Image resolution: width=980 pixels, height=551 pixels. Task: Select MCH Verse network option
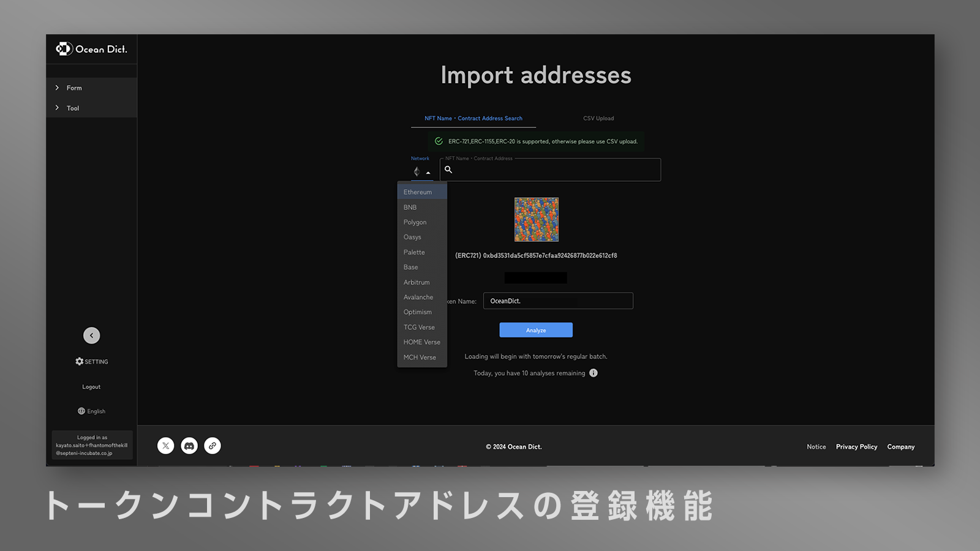point(422,357)
